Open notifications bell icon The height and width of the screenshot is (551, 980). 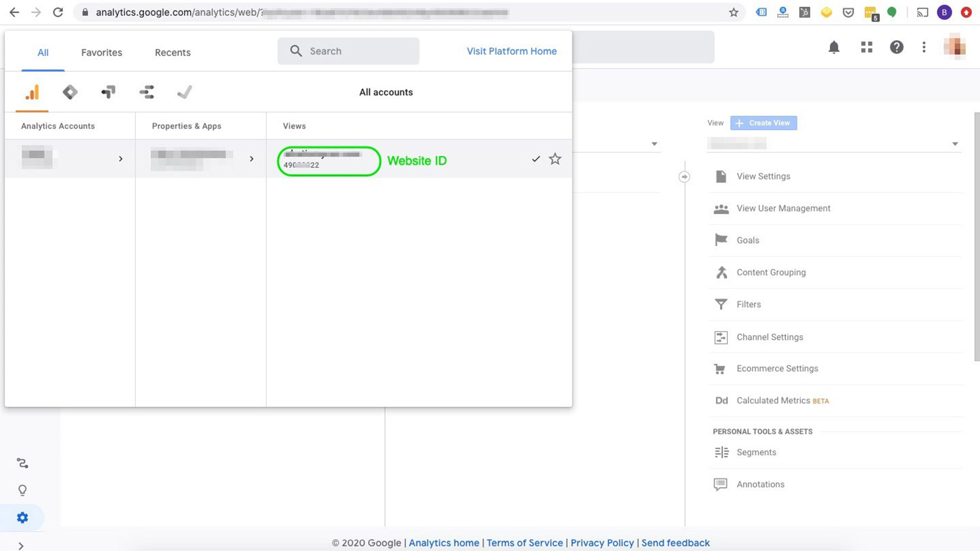coord(834,47)
